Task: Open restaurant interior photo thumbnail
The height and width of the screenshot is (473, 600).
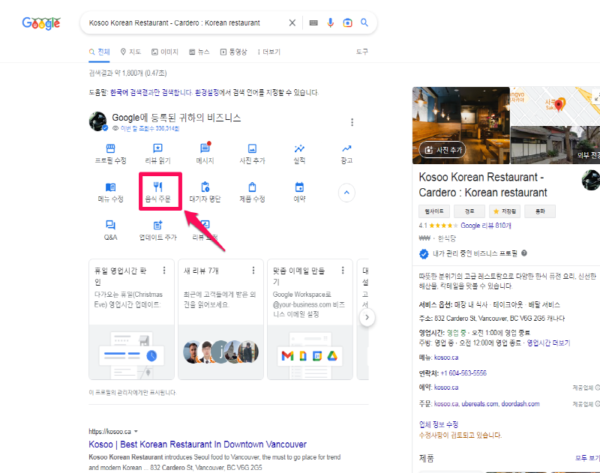Action: (x=461, y=125)
